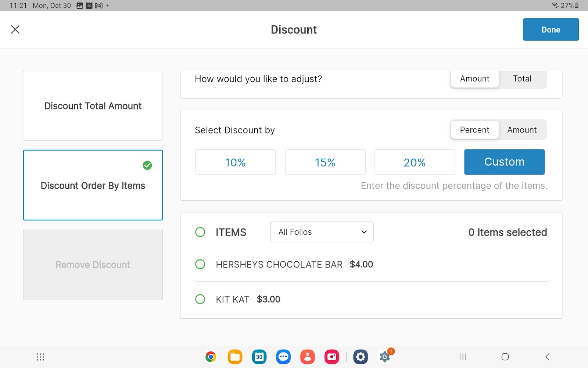Select all ITEMS radio button
The height and width of the screenshot is (368, 588).
(200, 232)
